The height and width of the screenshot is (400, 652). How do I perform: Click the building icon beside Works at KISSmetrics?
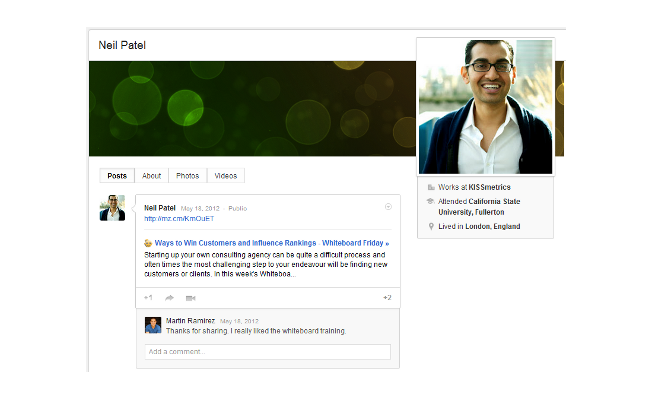coord(430,187)
